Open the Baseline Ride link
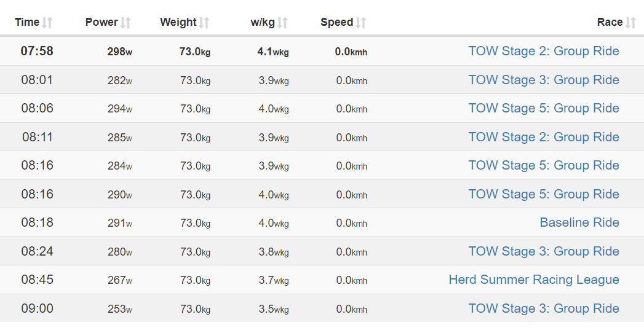644x333 pixels. click(579, 222)
